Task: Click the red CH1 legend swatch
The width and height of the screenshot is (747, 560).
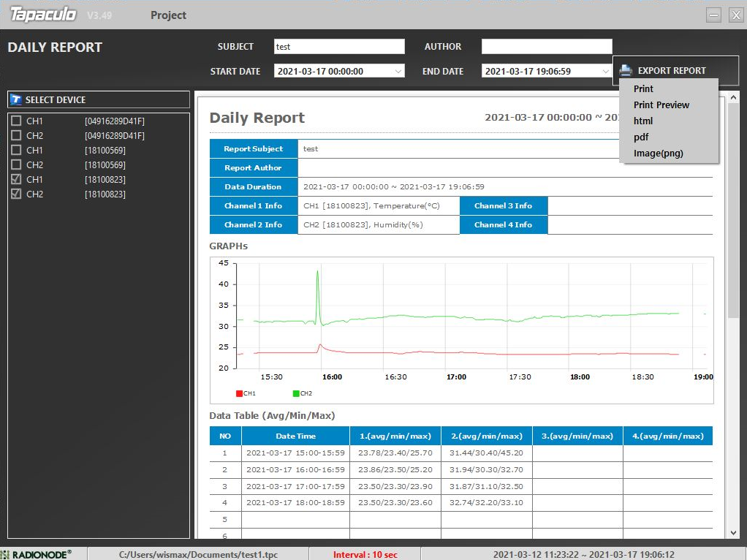Action: 239,393
